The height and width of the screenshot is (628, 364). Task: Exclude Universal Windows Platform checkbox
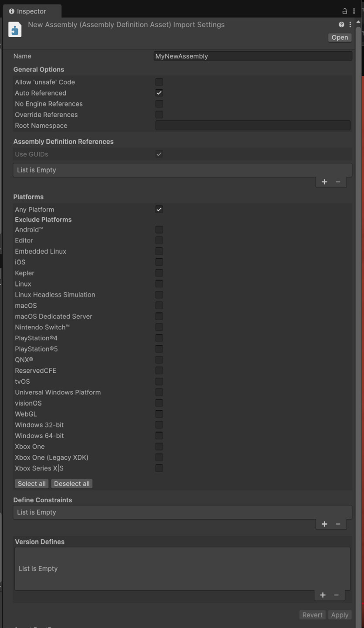point(159,392)
